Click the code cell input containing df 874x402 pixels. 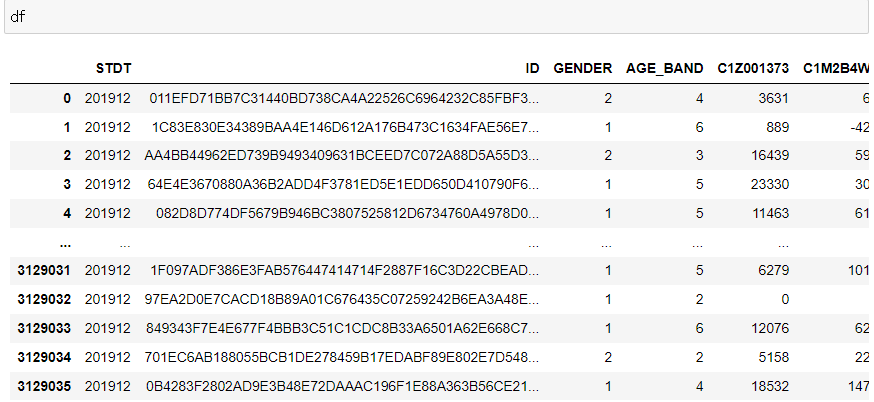[x=437, y=17]
